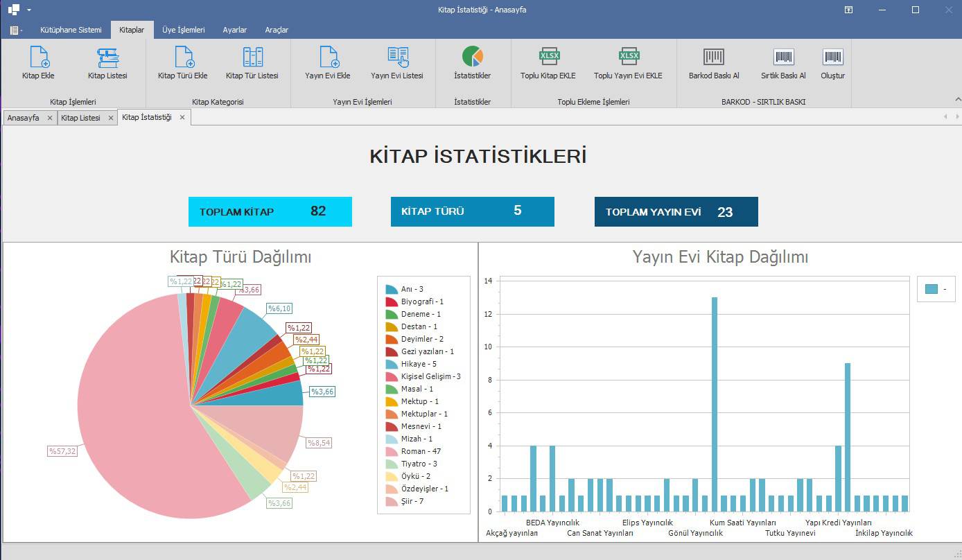Open the Üye İşlemleri ribbon tab
Image resolution: width=962 pixels, height=560 pixels.
[x=183, y=30]
